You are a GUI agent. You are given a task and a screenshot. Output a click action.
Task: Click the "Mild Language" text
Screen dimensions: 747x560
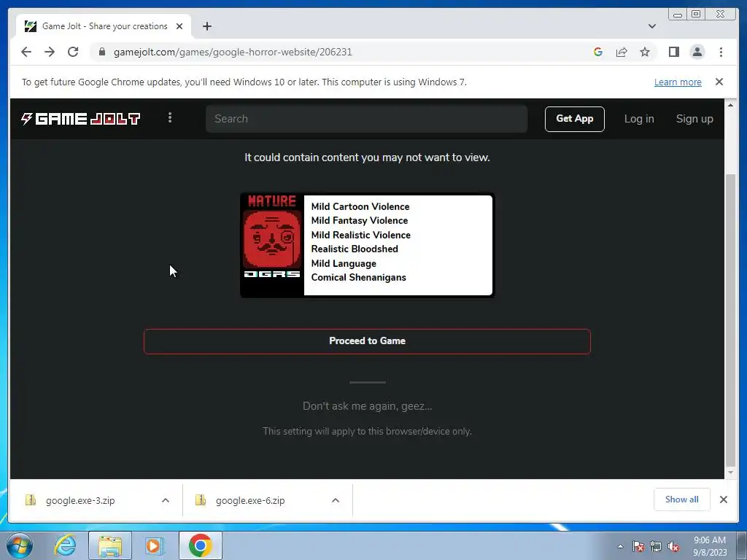(344, 263)
